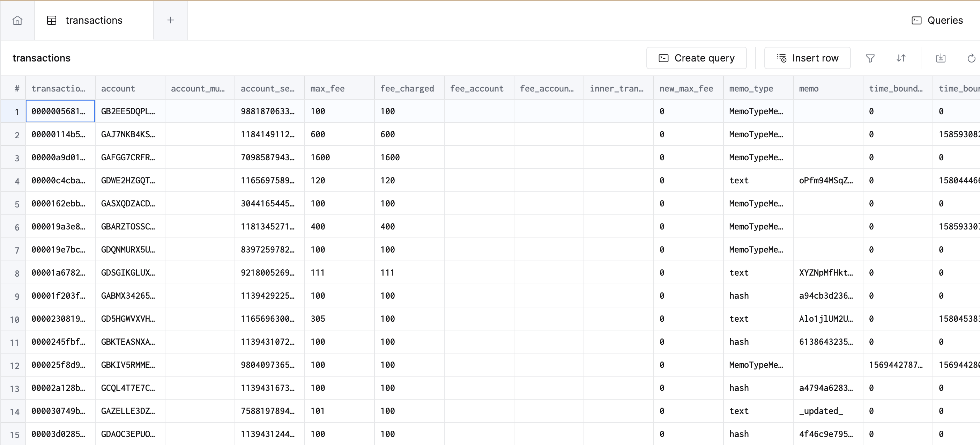Click the sort arrows icon
Viewport: 980px width, 445px height.
point(901,58)
